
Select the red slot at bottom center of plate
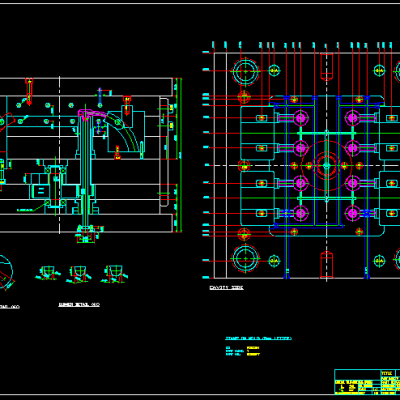click(x=327, y=265)
